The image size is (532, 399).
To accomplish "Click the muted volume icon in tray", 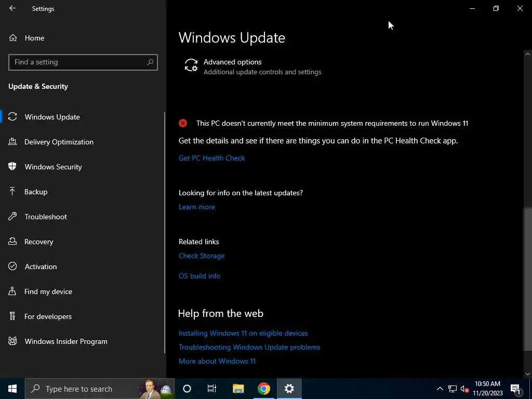I will pos(464,389).
